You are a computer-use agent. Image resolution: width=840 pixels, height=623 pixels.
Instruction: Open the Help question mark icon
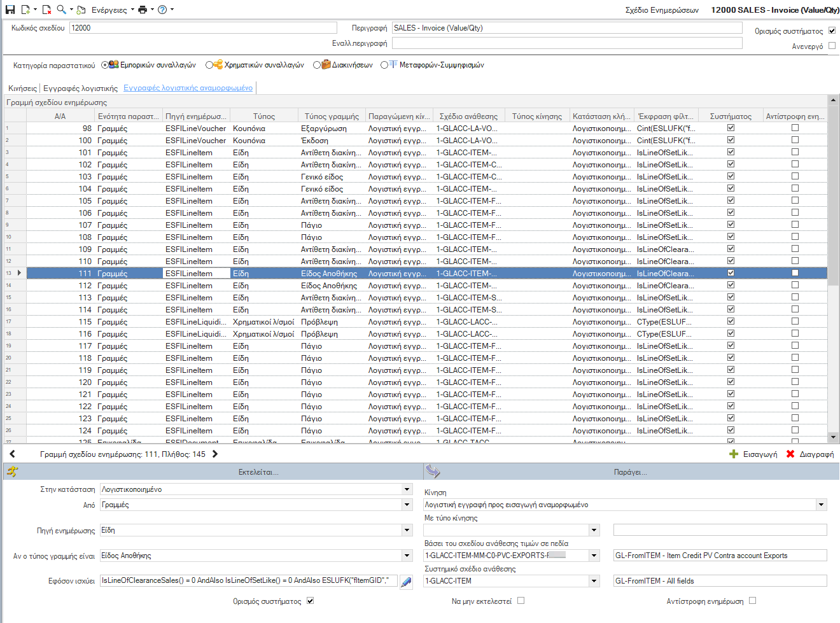[162, 10]
